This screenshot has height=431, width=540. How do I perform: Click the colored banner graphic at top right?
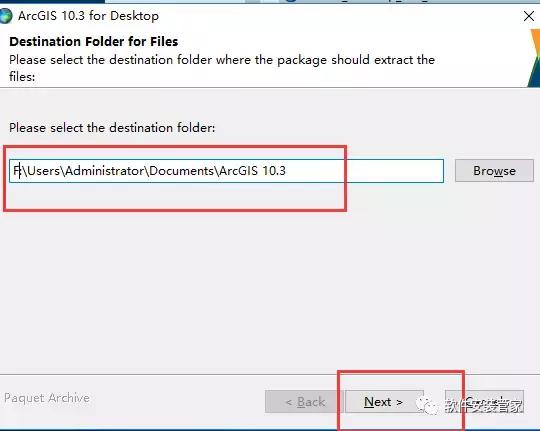point(533,58)
